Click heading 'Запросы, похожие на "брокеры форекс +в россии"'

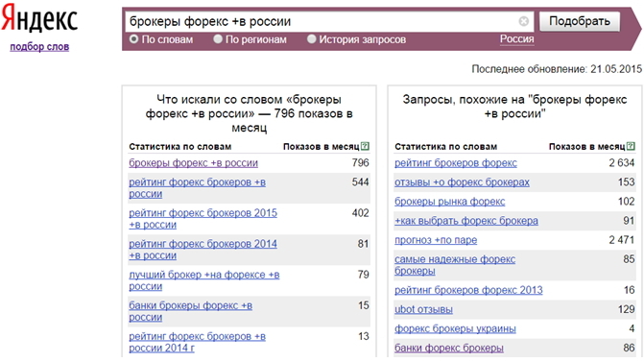514,107
